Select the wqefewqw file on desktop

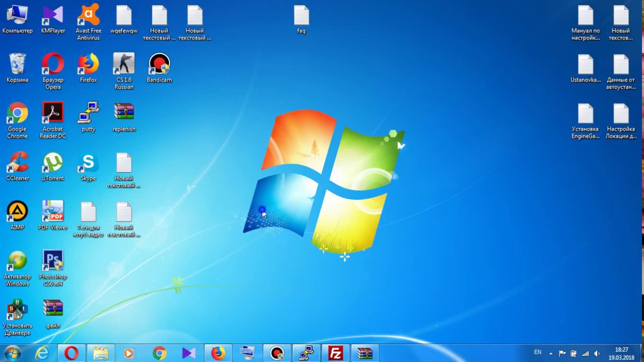click(x=124, y=20)
